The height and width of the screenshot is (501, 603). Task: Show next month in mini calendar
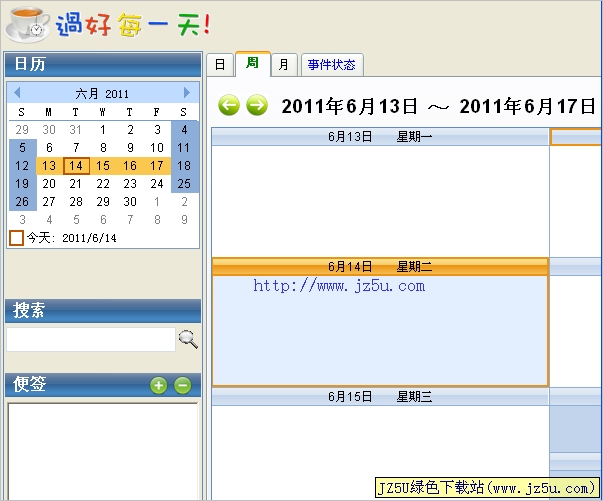[x=187, y=93]
